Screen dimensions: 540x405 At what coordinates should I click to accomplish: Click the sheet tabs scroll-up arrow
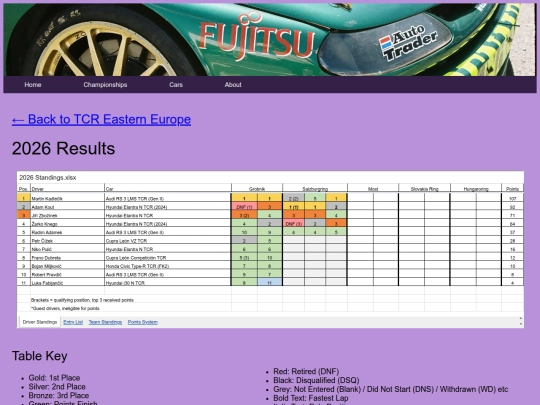[x=521, y=319]
